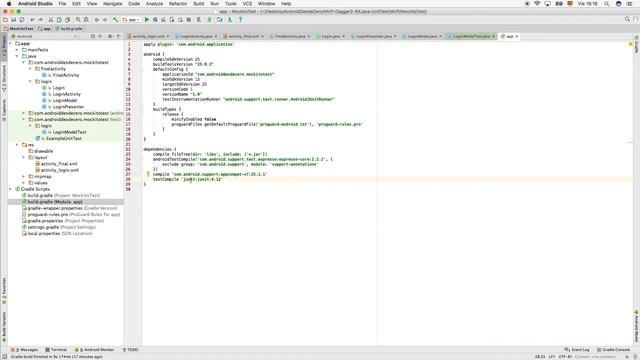Click the Cut scissors icon
This screenshot has width=640, height=360.
click(x=51, y=20)
